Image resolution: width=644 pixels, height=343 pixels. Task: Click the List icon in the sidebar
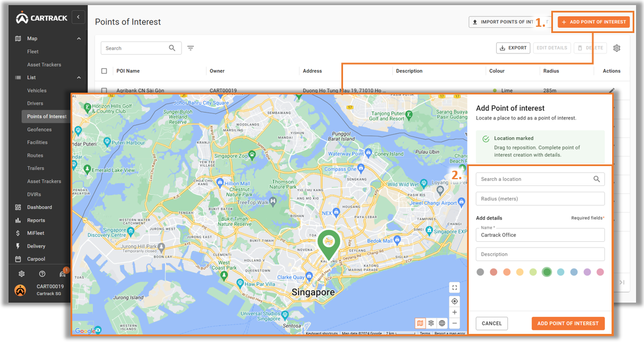click(x=18, y=77)
